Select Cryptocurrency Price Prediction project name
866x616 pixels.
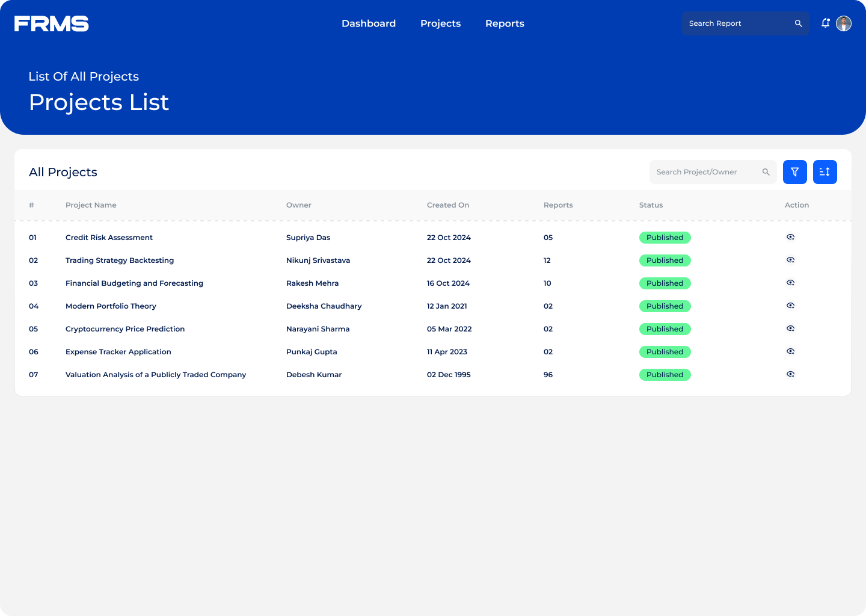tap(125, 329)
